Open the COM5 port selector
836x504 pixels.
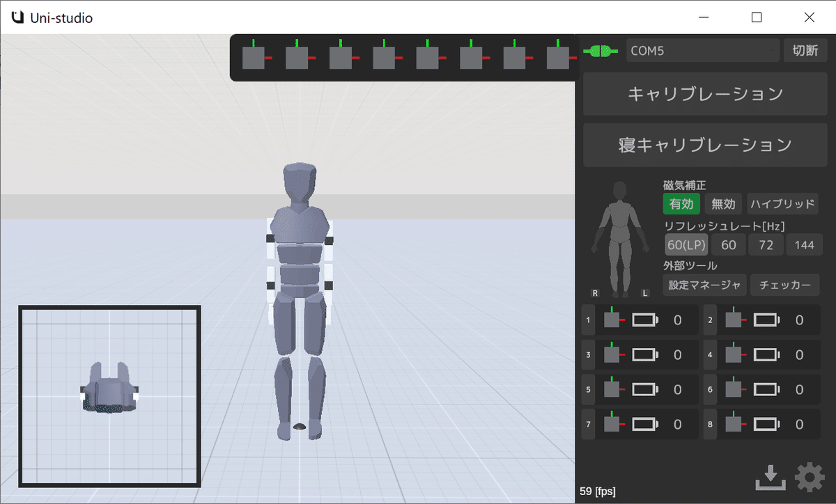coord(702,51)
